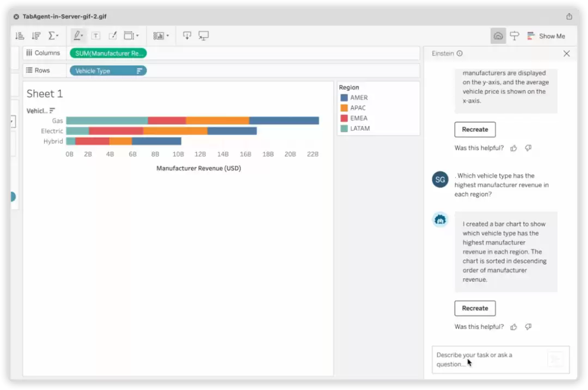
Task: Sort descending using the toolbar icon
Action: point(36,35)
